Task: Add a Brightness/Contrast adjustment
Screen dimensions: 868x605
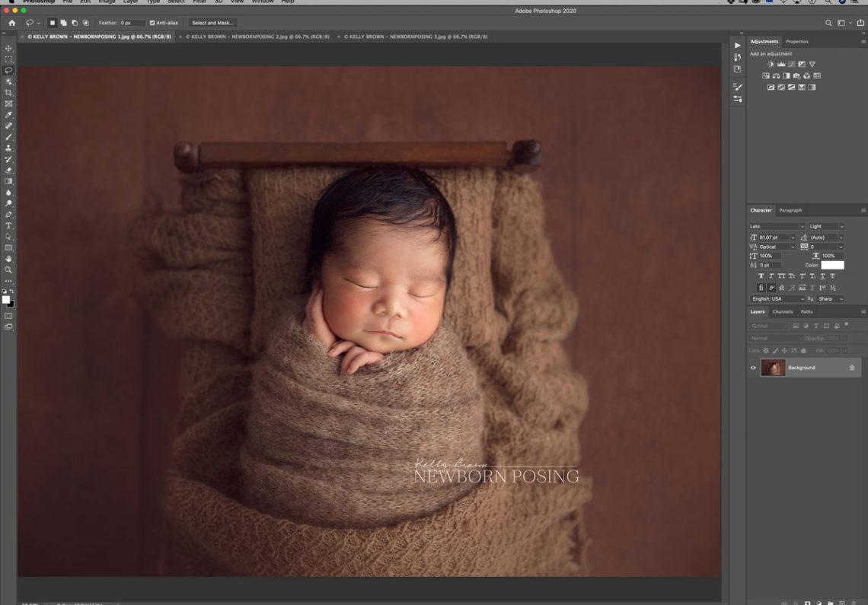Action: click(x=771, y=64)
